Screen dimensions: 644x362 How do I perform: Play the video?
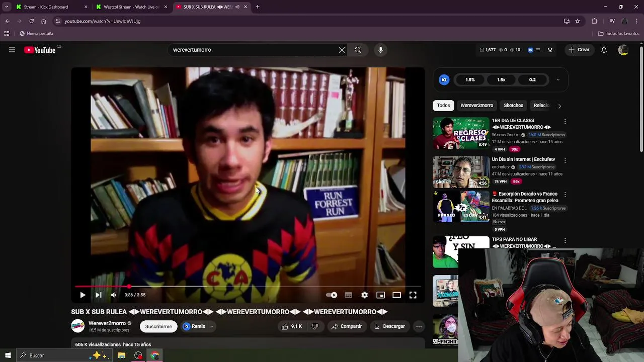(83, 295)
